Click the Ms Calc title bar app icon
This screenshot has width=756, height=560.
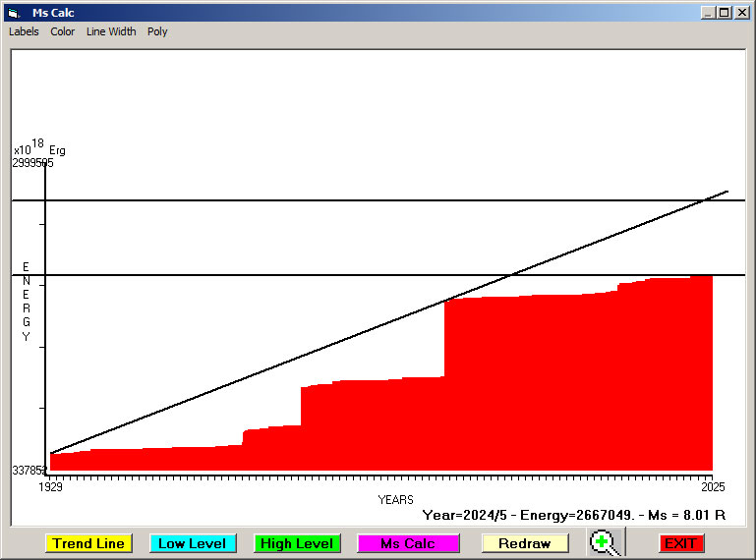(x=13, y=13)
